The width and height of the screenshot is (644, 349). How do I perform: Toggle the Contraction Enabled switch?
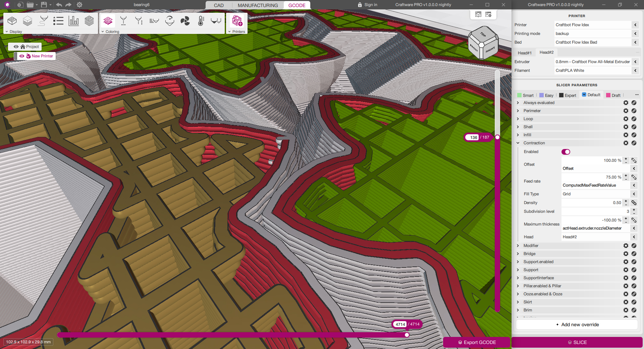pos(566,152)
